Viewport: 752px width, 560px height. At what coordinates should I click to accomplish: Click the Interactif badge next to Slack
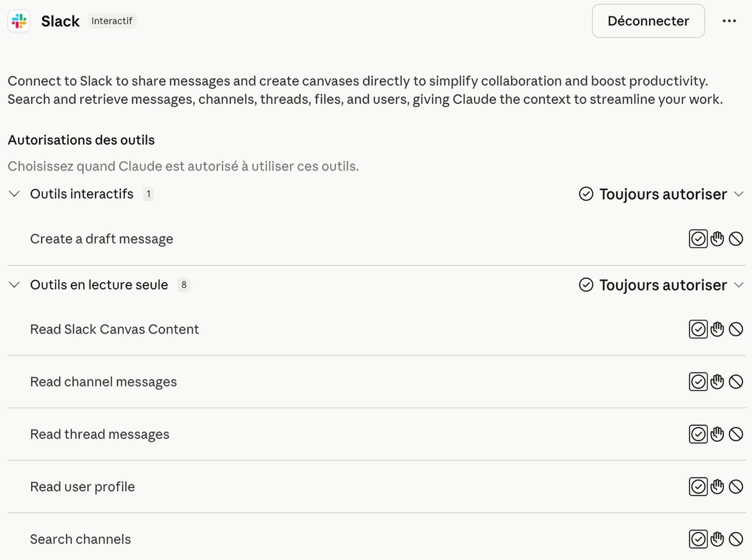coord(112,21)
